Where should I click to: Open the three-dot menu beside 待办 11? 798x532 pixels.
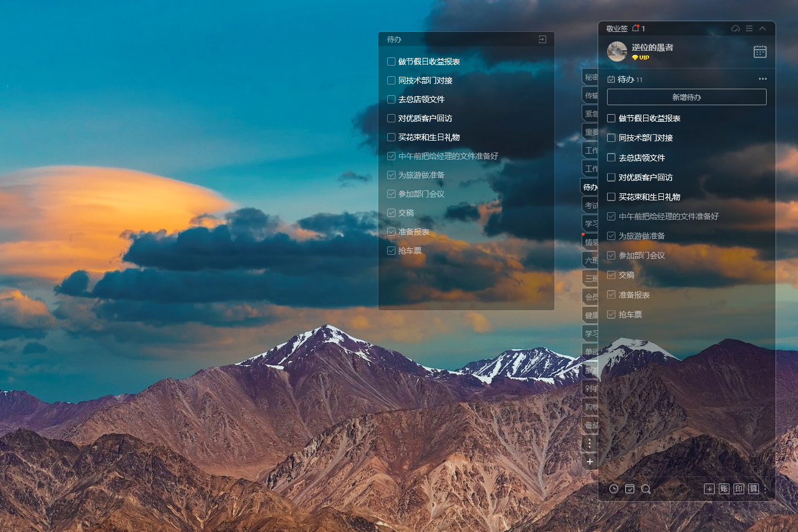click(763, 79)
